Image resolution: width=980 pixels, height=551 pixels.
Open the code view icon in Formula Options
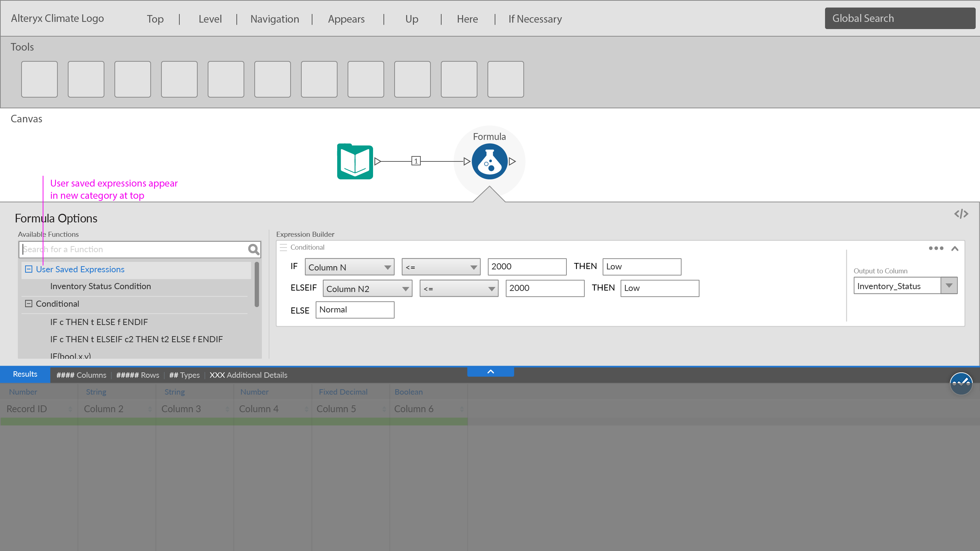[961, 214]
